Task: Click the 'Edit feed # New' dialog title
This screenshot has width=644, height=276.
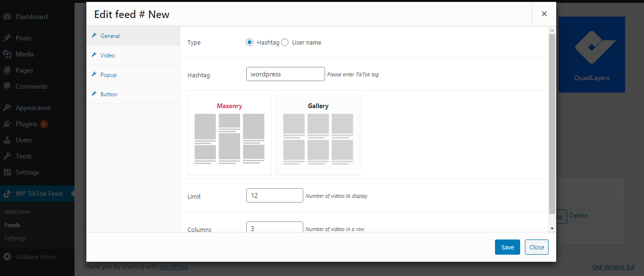Action: (x=132, y=14)
